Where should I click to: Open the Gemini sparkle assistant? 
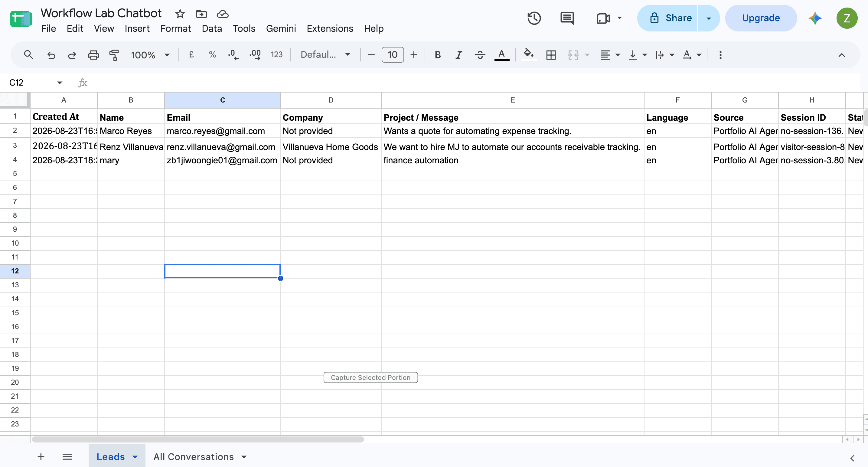click(815, 18)
